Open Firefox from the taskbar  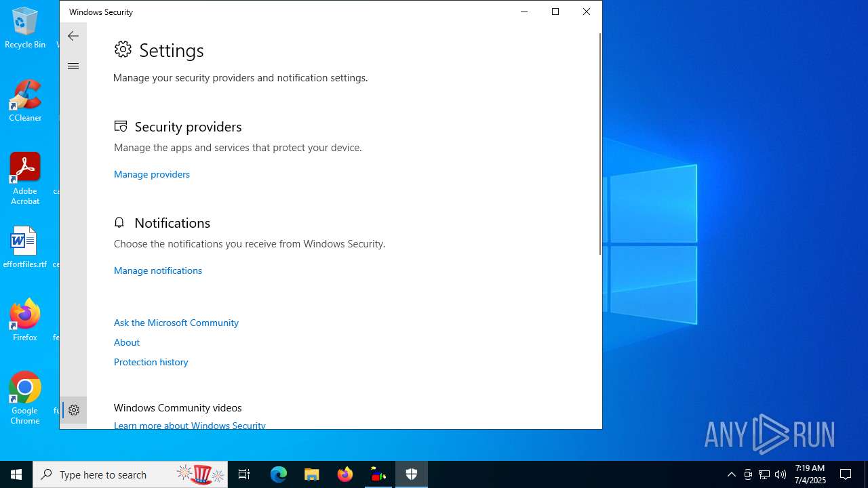click(x=345, y=474)
